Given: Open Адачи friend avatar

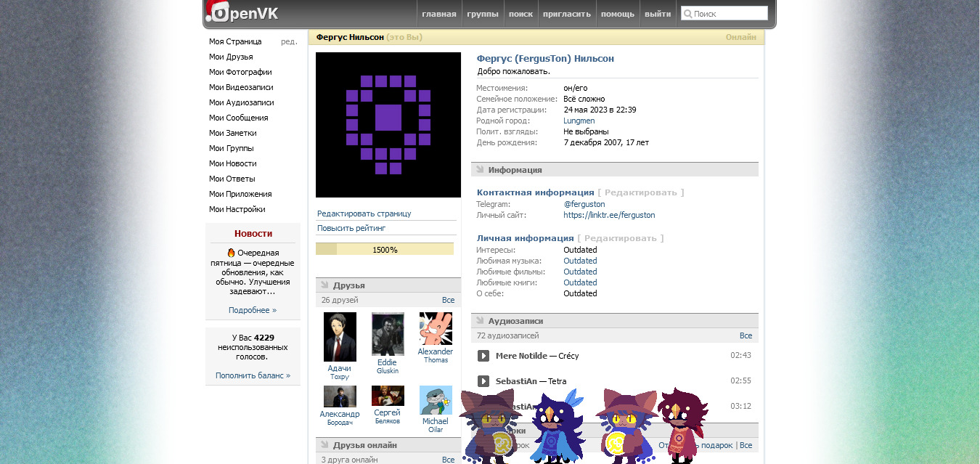Looking at the screenshot, I should coord(340,337).
